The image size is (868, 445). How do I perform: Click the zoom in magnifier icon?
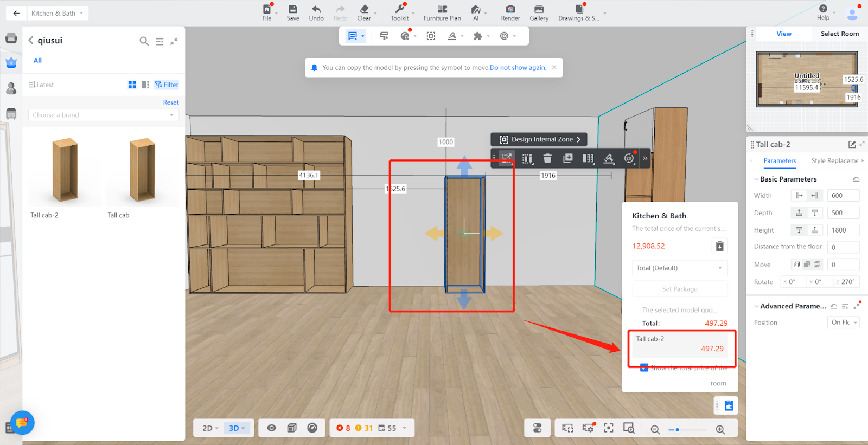720,429
